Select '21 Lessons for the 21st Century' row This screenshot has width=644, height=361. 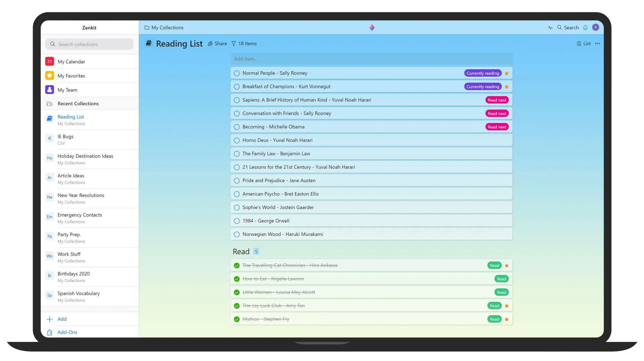coord(372,167)
